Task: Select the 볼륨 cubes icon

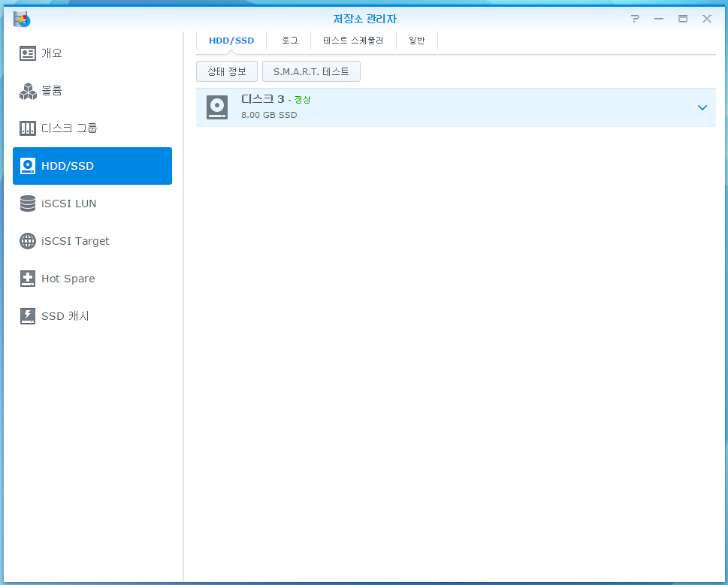Action: 28,91
